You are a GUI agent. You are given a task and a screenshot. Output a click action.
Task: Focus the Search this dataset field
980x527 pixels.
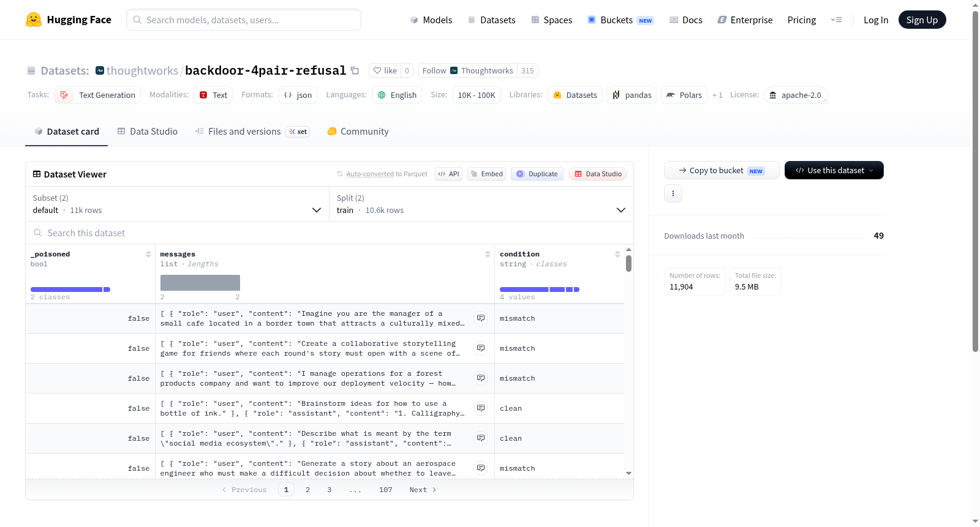tap(330, 233)
